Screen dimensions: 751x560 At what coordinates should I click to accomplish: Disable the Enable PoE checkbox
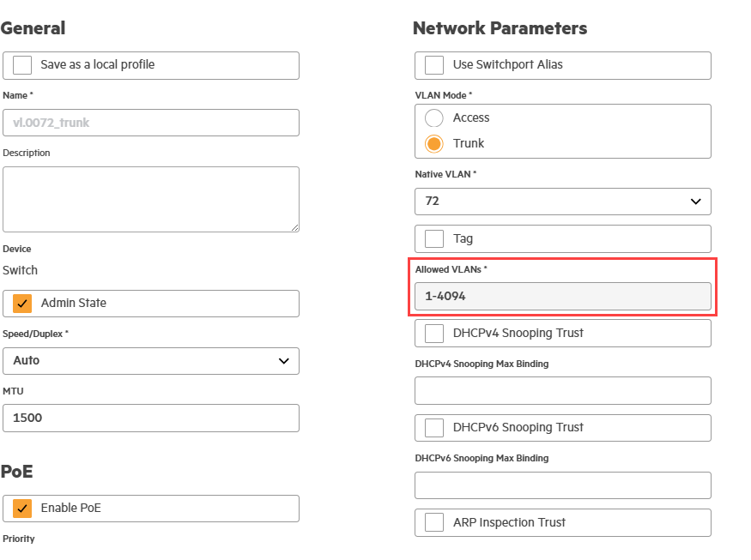pos(23,509)
